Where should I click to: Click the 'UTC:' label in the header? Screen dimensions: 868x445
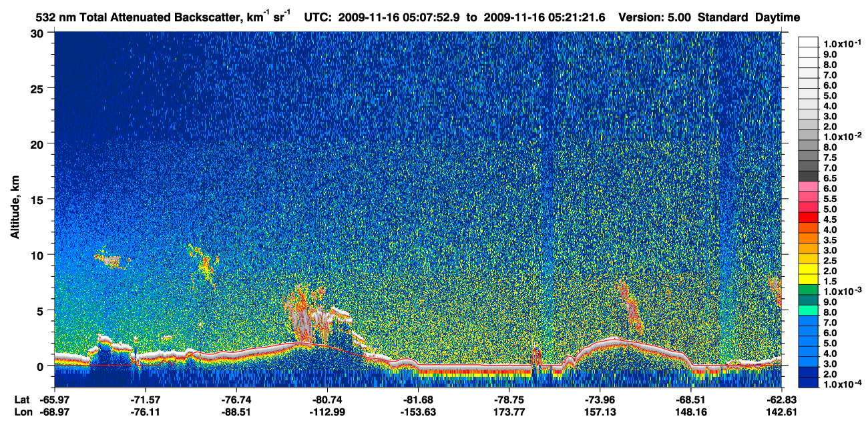tap(318, 17)
